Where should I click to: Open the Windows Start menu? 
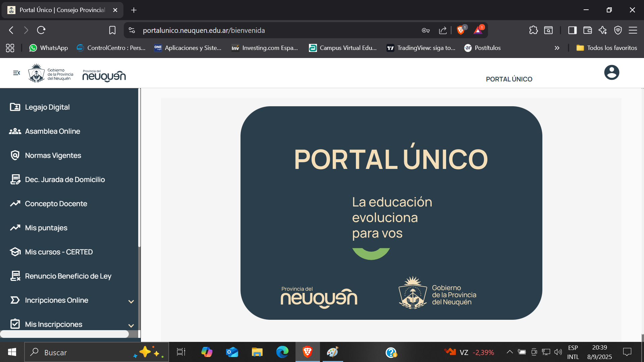point(12,352)
